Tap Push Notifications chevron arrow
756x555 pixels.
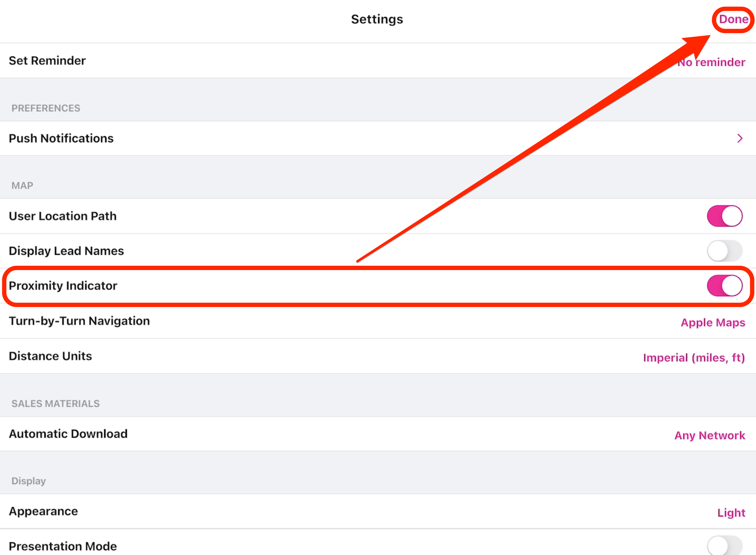(x=740, y=138)
